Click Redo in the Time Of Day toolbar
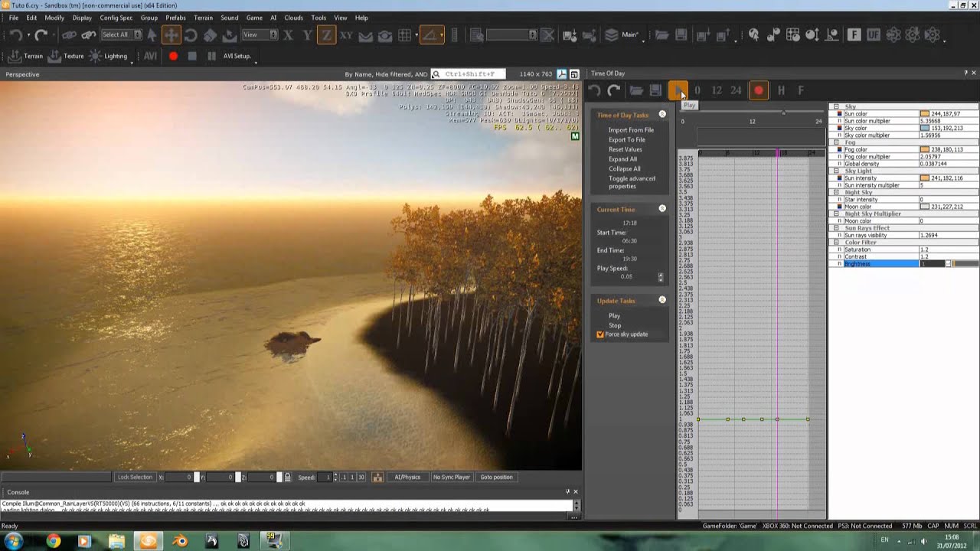 (x=613, y=90)
